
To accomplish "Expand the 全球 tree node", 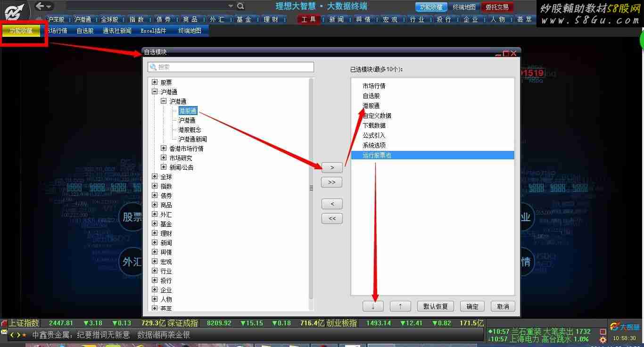I will [x=155, y=176].
